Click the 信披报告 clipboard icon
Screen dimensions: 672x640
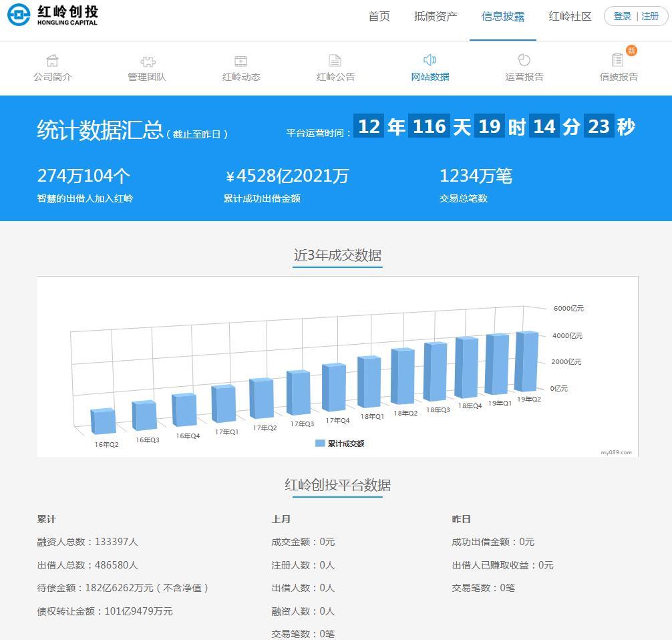618,60
